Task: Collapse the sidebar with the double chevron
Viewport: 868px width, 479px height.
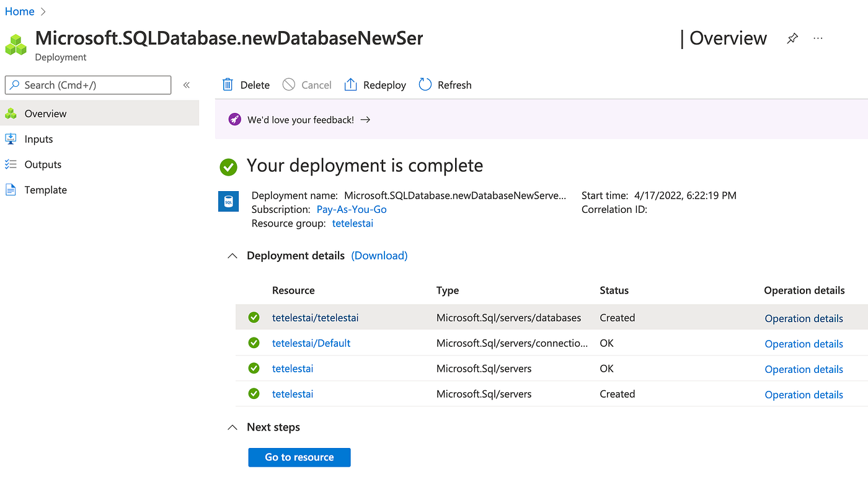Action: 186,84
